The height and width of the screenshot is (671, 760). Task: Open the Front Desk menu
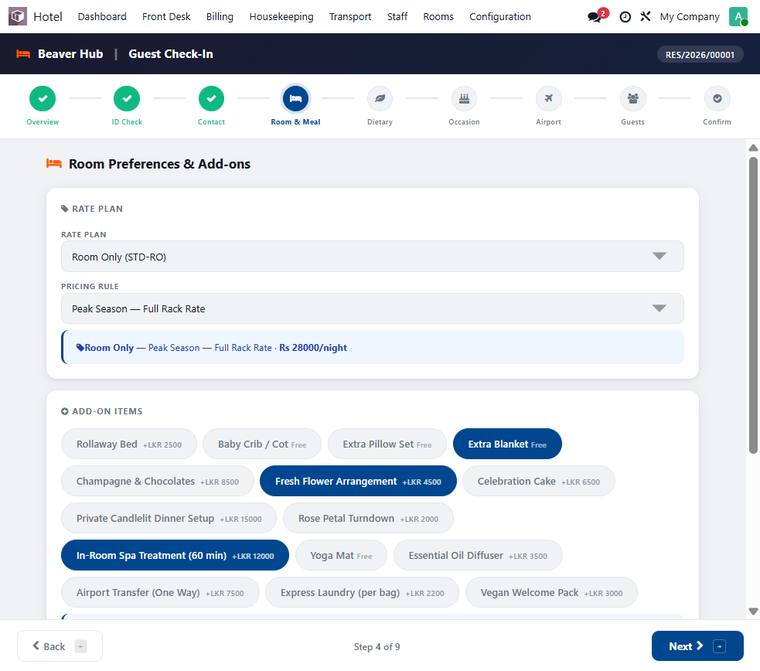166,16
